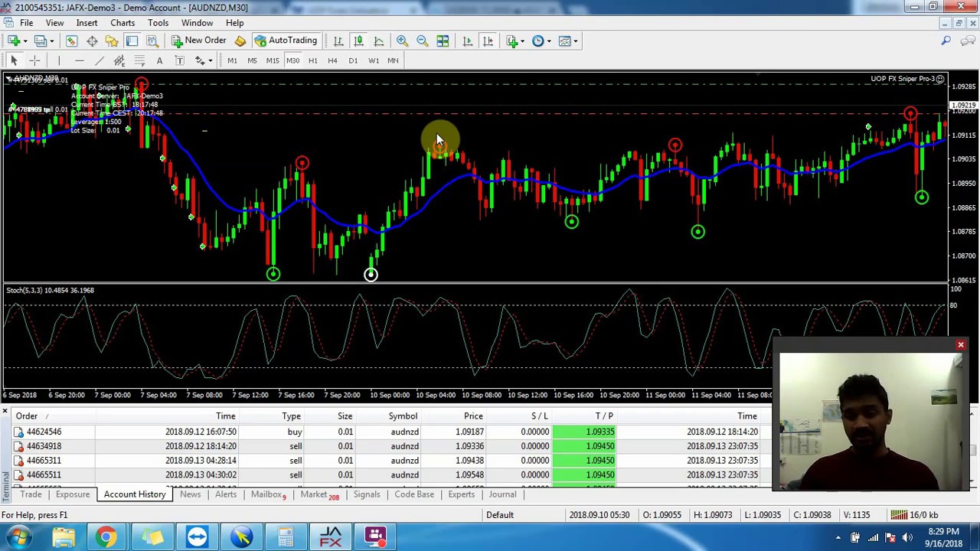Expand the Arrows tool dropdown arrow
The height and width of the screenshot is (551, 980).
coord(210,60)
